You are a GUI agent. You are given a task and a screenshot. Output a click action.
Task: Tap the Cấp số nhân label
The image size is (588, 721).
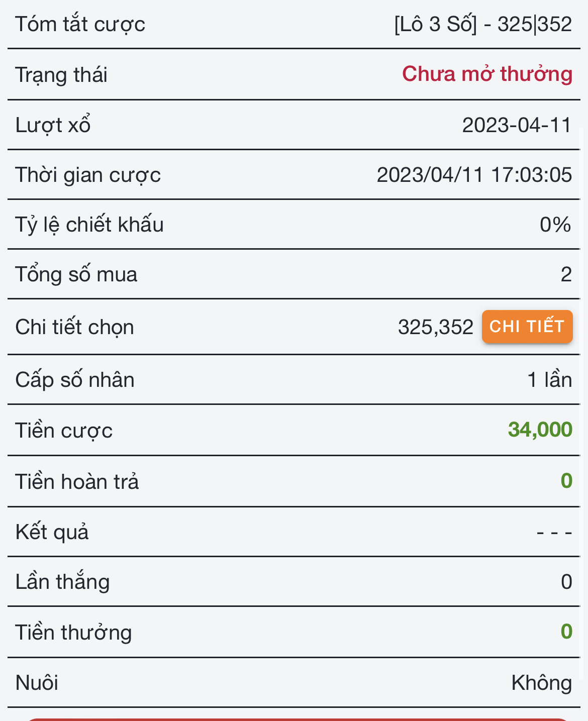[75, 380]
